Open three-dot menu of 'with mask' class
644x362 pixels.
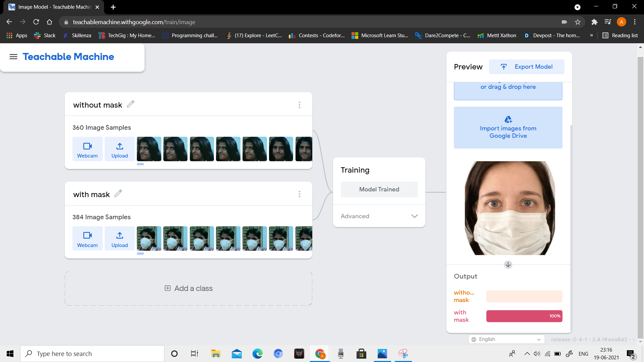pyautogui.click(x=299, y=194)
